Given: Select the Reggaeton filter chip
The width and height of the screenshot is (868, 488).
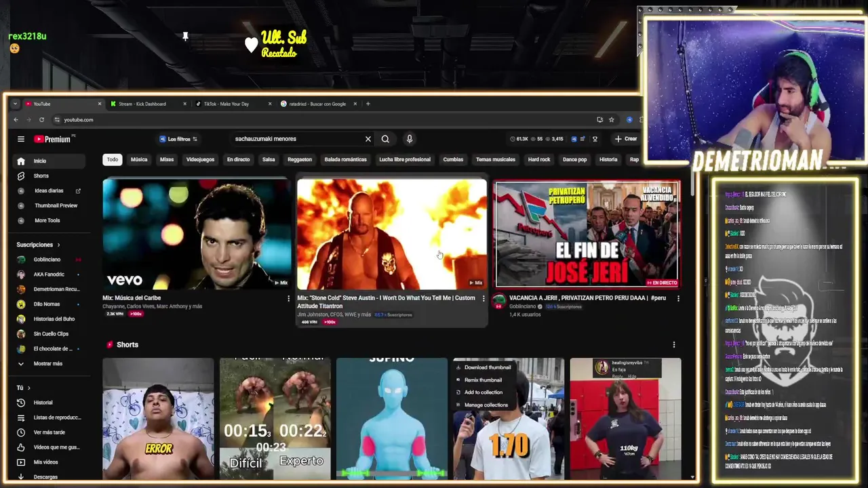Looking at the screenshot, I should [300, 159].
